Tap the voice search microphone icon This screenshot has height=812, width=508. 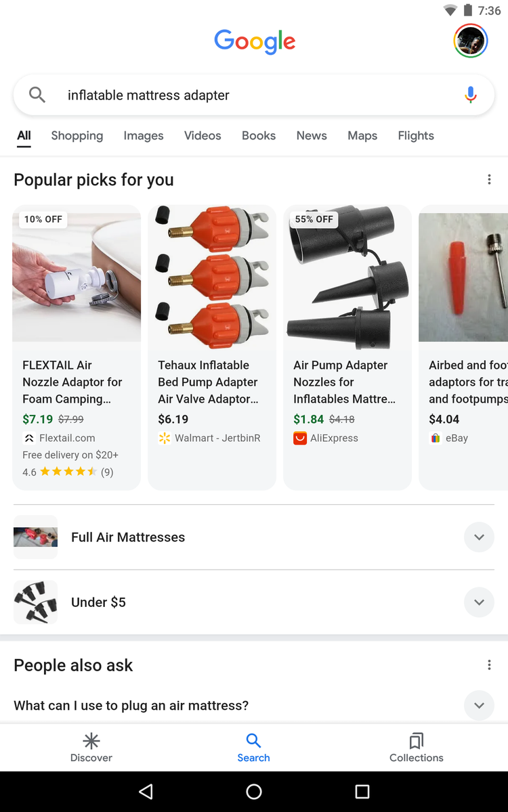pos(471,95)
